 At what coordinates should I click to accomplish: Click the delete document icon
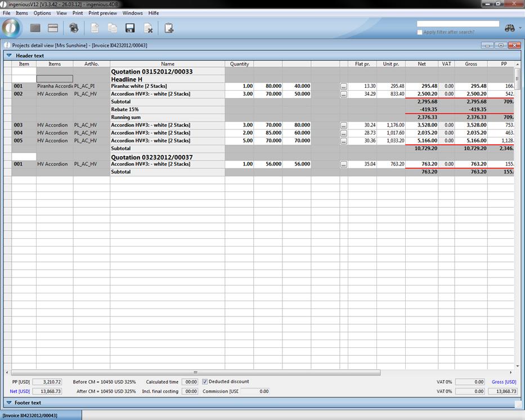coord(148,28)
